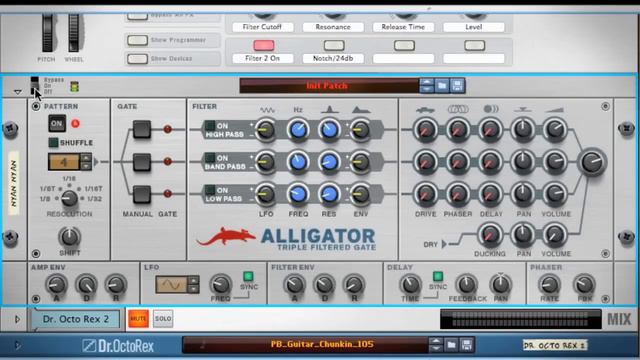Viewport: 640px width, 360px height.
Task: Click the LFO Freq knob
Action: pos(221,284)
